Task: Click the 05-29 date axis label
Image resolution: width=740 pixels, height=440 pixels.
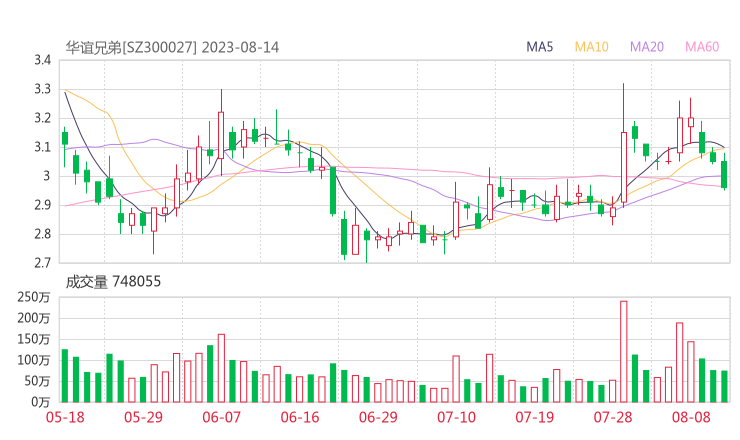Action: pyautogui.click(x=143, y=417)
